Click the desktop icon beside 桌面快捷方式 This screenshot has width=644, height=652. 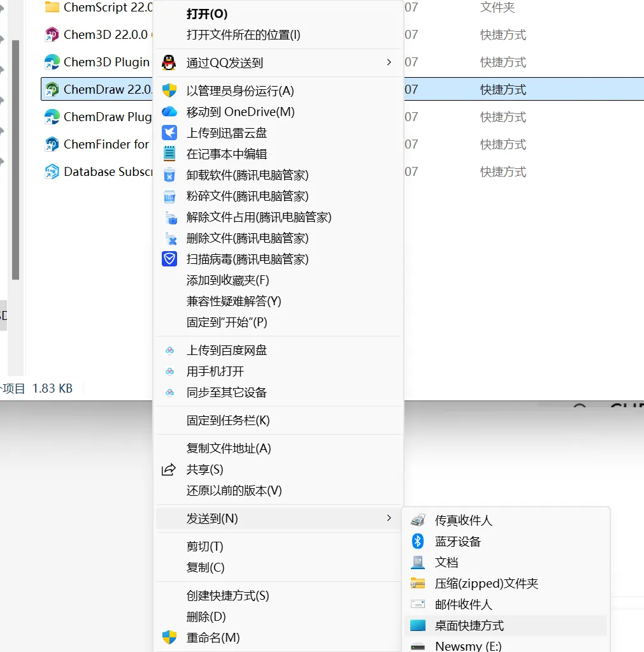(x=418, y=625)
